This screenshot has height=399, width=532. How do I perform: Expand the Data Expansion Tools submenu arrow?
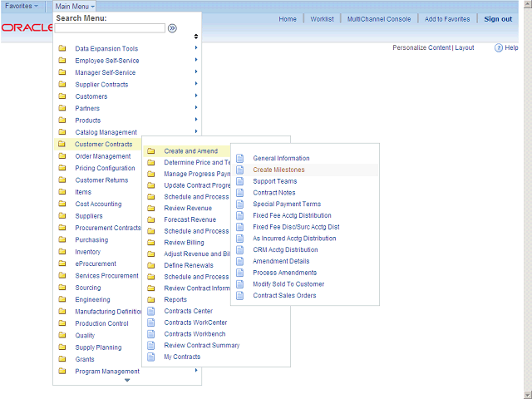pyautogui.click(x=196, y=48)
